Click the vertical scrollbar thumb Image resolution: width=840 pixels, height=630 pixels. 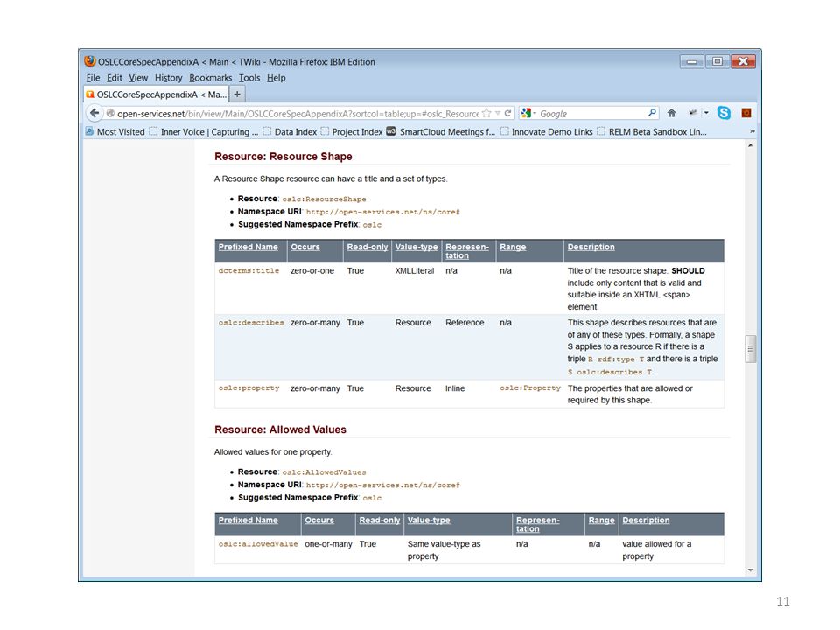coord(751,349)
